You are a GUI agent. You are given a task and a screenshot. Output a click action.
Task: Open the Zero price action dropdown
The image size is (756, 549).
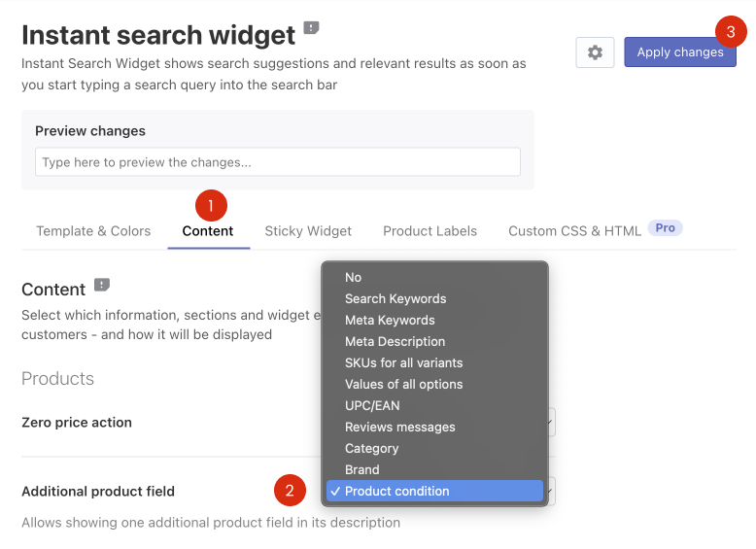click(550, 423)
